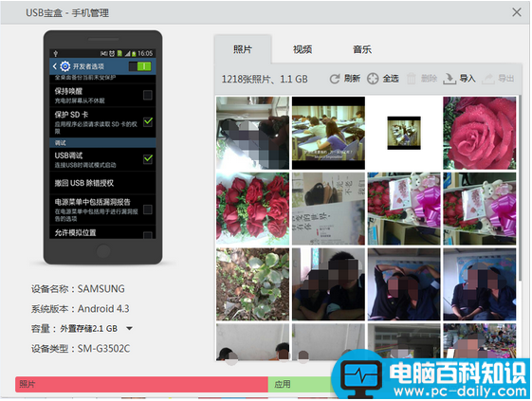Select the first pixelated photo thumbnail in top row
Viewport: 532px width, 401px height.
point(253,133)
